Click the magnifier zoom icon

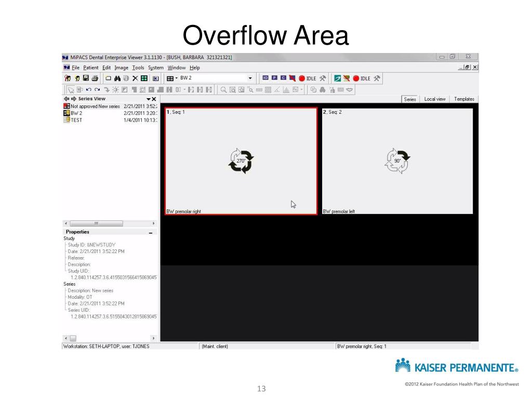coord(223,89)
